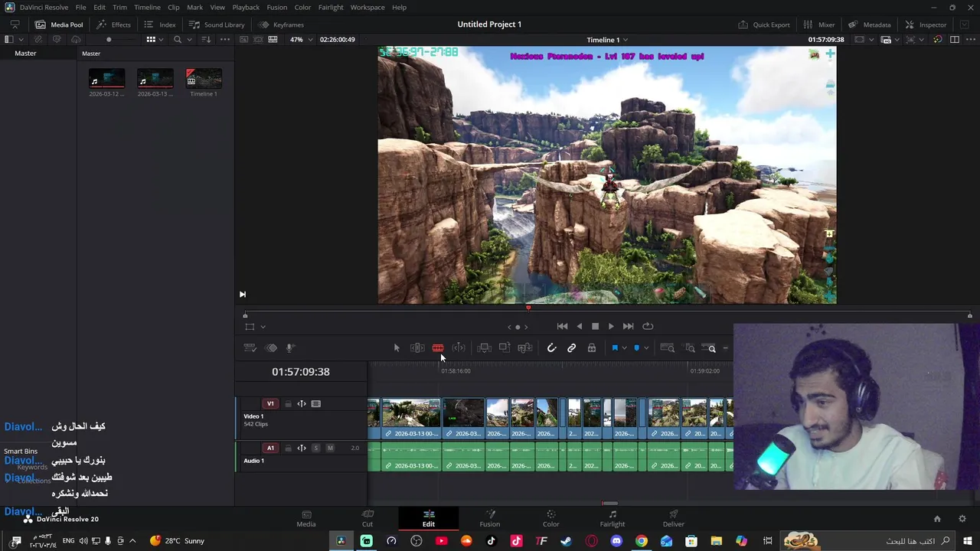The image size is (980, 551).
Task: Open Timeline View Options icon
Action: pos(250,348)
